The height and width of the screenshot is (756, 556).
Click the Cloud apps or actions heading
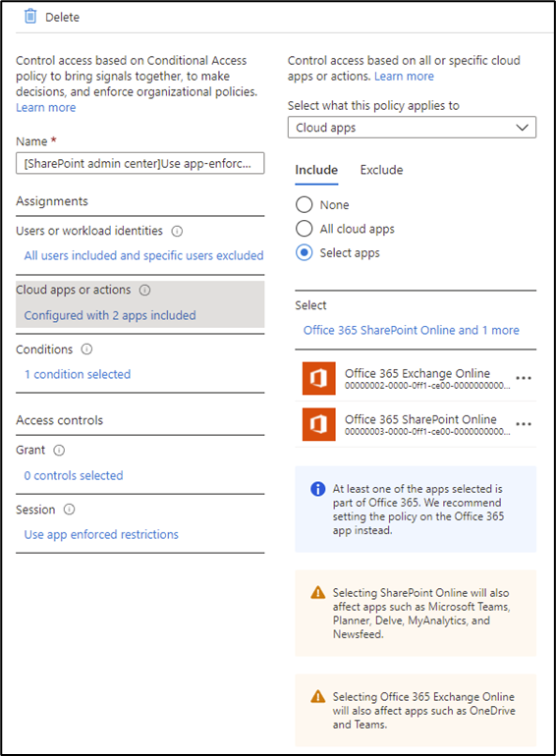coord(74,290)
